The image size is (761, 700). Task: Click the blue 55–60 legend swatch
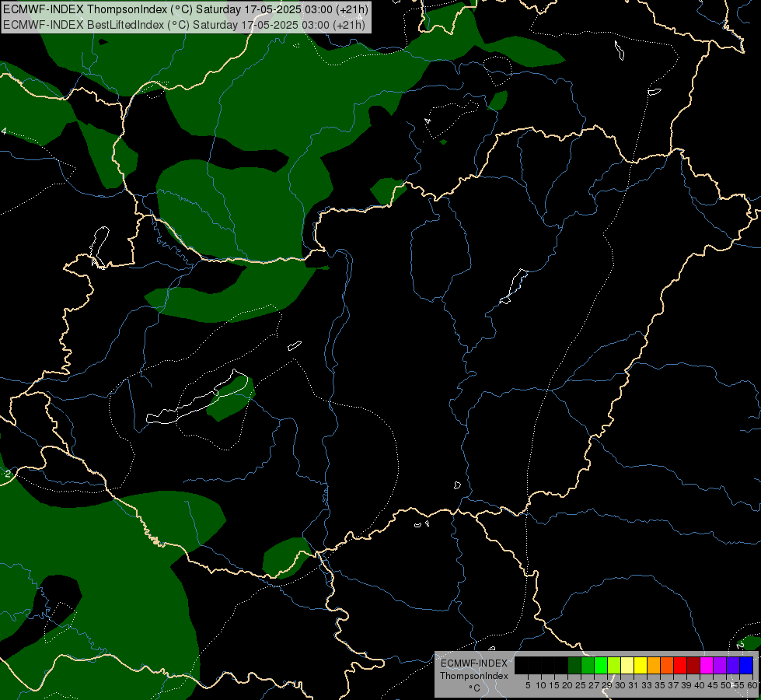pyautogui.click(x=746, y=665)
